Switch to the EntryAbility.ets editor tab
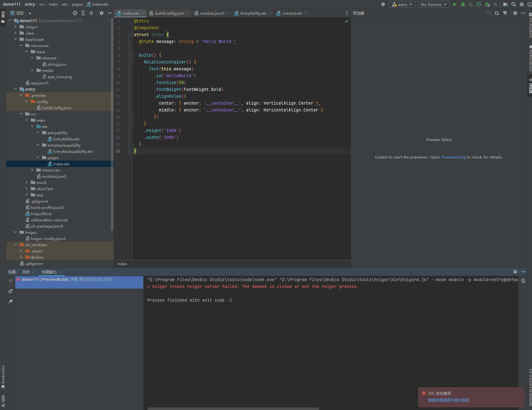This screenshot has width=532, height=410. (253, 13)
